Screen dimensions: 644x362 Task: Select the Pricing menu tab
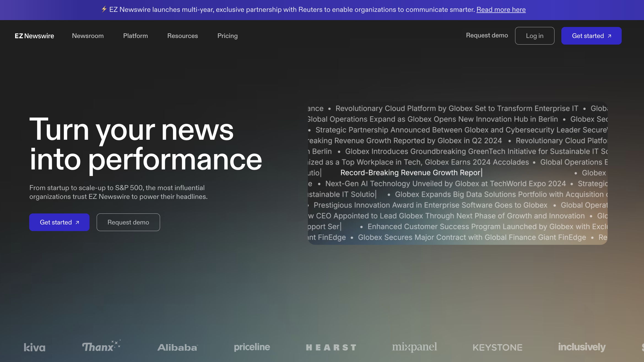pyautogui.click(x=227, y=36)
